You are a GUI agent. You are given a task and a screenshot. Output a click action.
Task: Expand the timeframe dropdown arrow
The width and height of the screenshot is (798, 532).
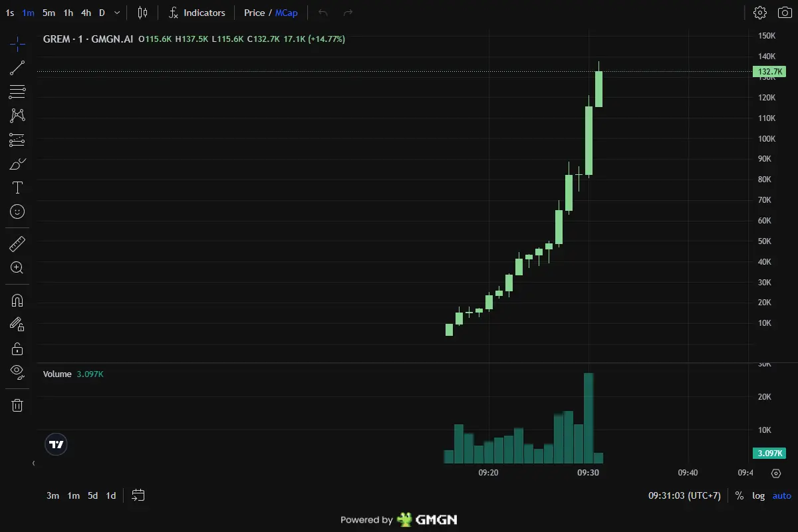pos(117,13)
